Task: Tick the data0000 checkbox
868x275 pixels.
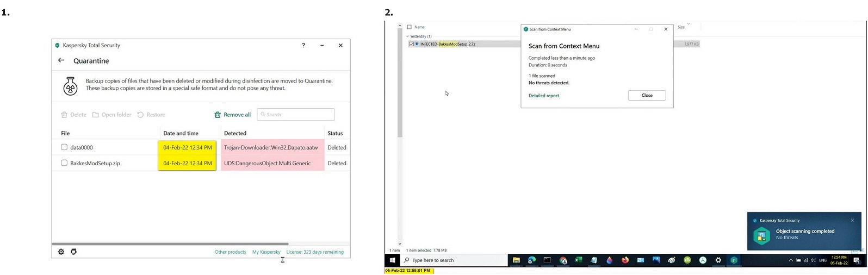Action: (x=64, y=147)
